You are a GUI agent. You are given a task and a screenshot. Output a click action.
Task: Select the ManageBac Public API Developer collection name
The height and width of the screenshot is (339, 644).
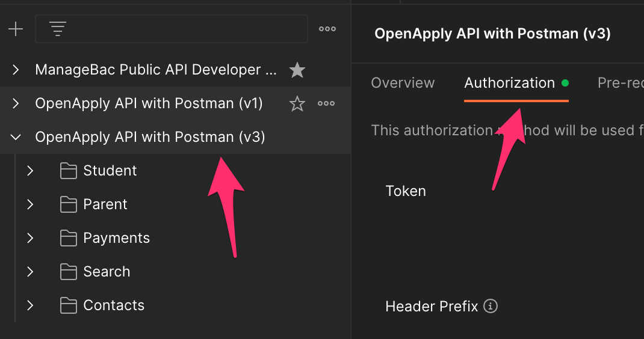(x=156, y=70)
